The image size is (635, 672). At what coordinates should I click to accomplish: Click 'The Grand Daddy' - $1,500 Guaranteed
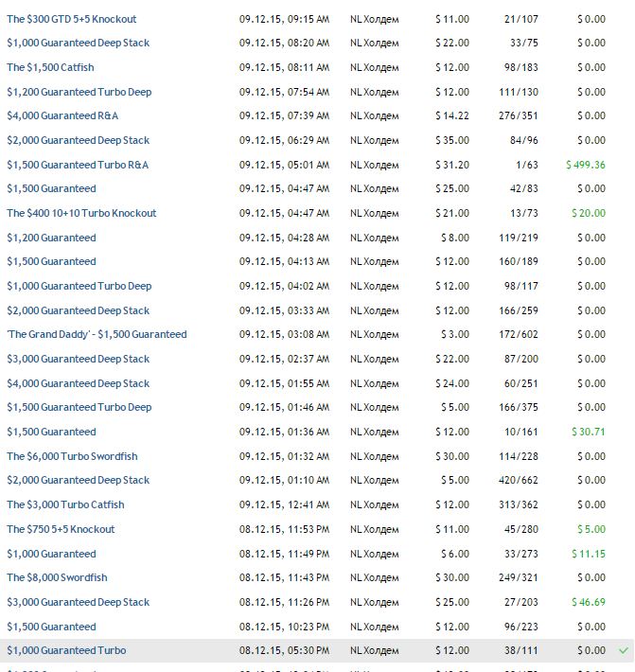97,334
